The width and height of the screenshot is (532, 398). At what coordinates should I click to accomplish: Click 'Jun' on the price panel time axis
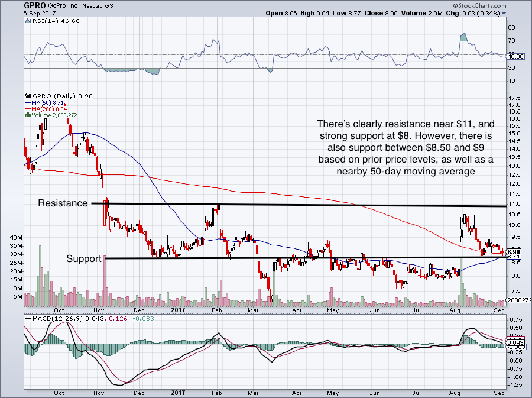[x=375, y=310]
